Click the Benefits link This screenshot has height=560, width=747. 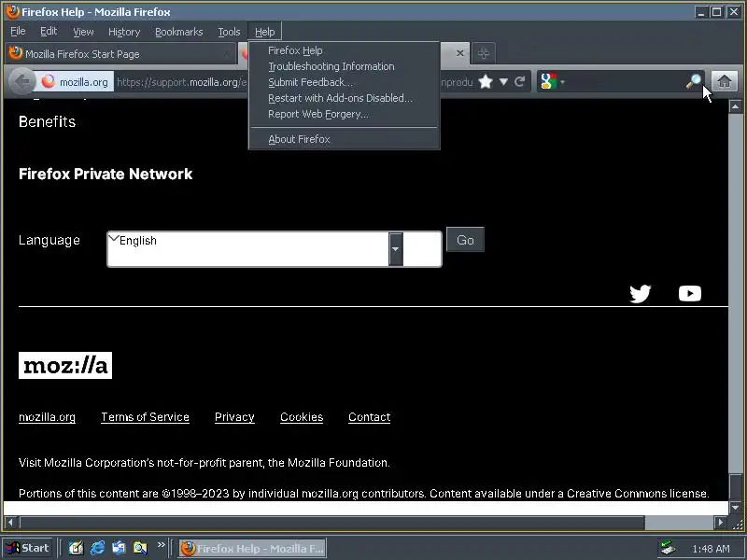(48, 121)
